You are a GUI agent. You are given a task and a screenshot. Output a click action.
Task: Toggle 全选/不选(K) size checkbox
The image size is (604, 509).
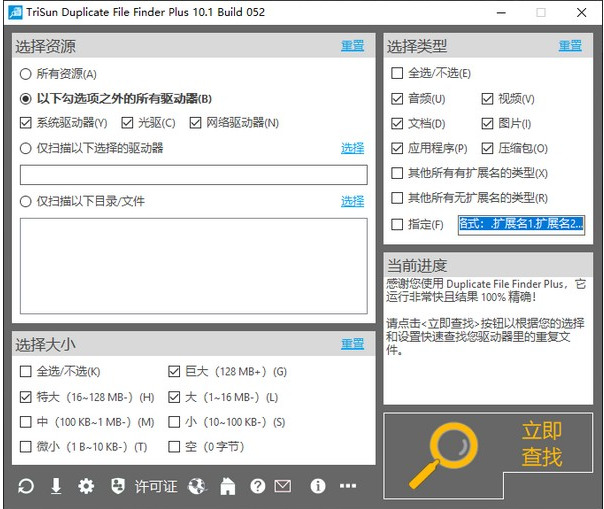tap(25, 371)
